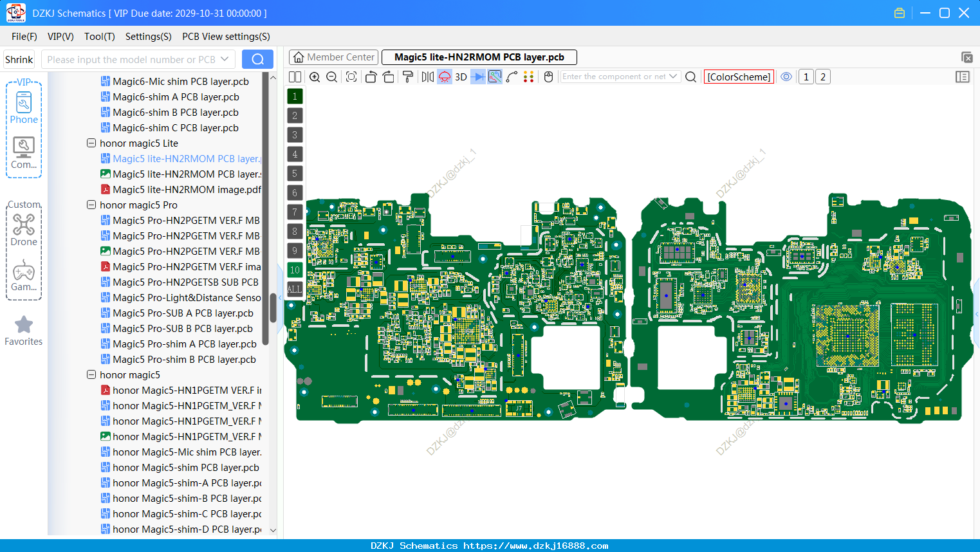Image resolution: width=980 pixels, height=552 pixels.
Task: Switch to board view 1
Action: tap(806, 77)
